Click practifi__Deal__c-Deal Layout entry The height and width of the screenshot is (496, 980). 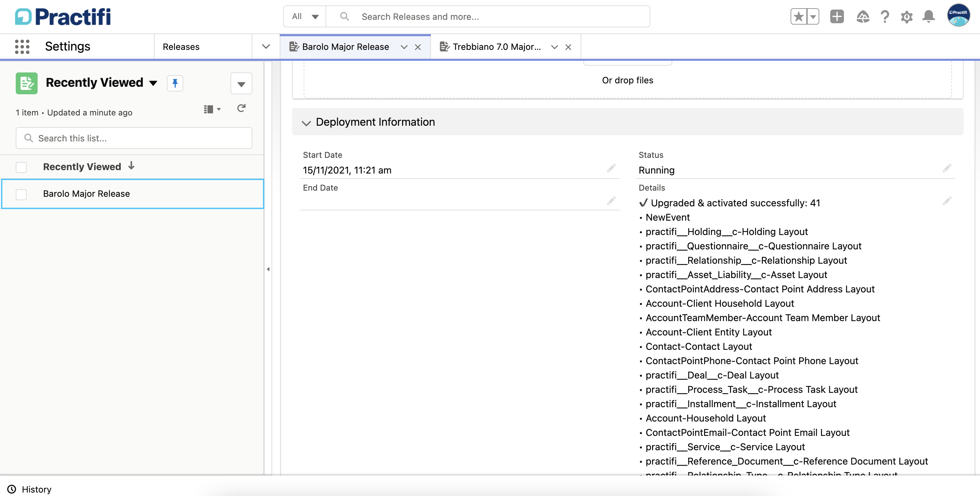pos(712,375)
